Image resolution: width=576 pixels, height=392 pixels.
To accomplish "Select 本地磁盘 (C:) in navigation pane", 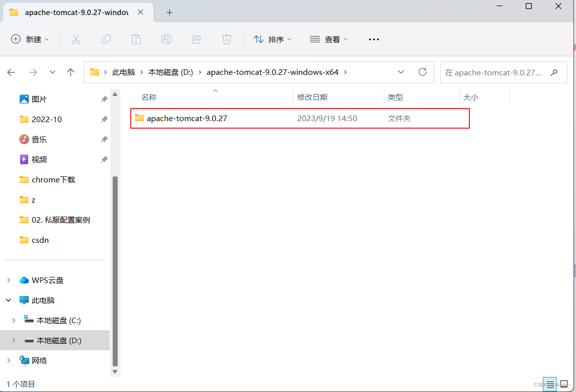I will [x=58, y=321].
